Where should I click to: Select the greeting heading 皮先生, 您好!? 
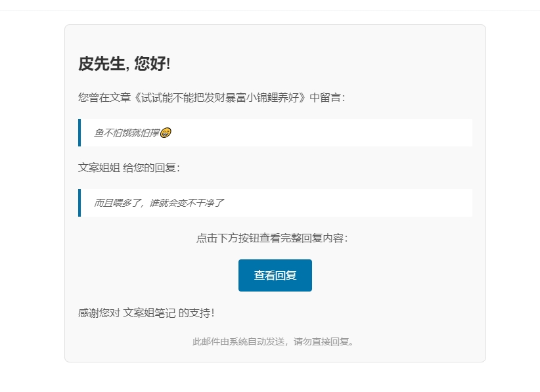click(124, 64)
